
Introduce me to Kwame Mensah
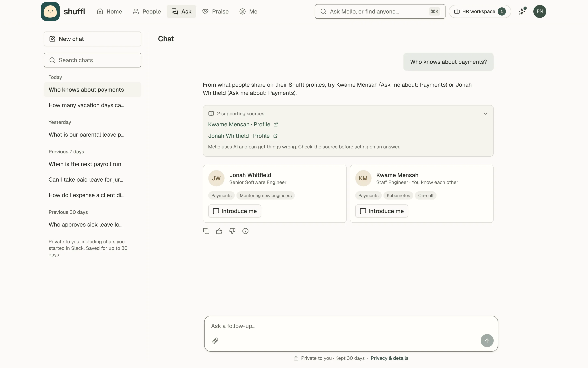(381, 211)
